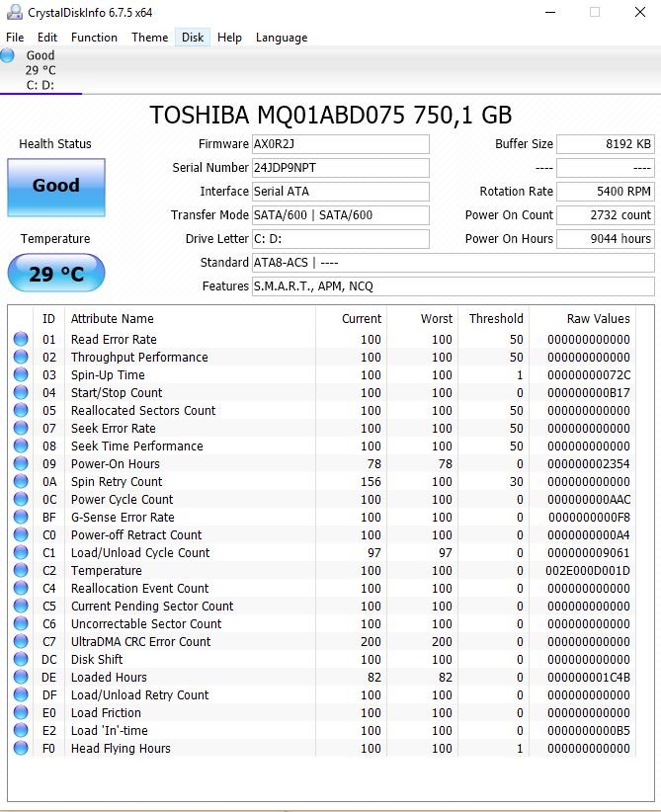661x812 pixels.
Task: Click the status dot for Power Cycle Count
Action: tap(21, 499)
